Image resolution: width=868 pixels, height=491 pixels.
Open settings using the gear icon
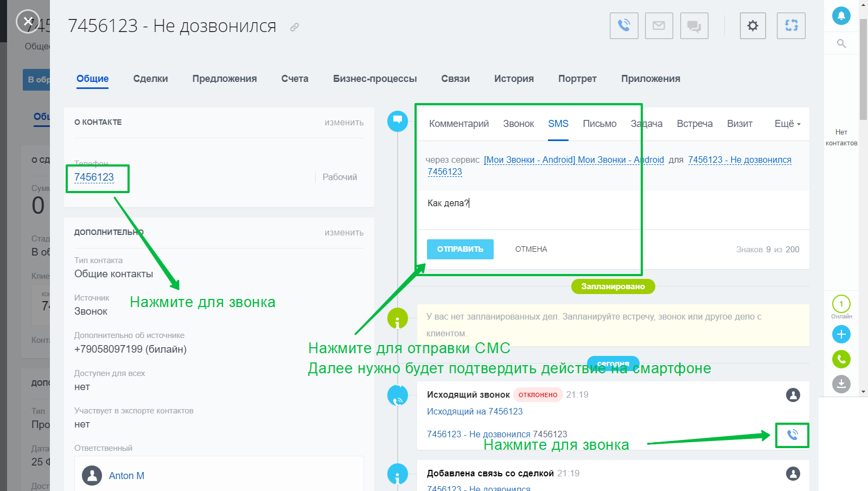pos(752,25)
